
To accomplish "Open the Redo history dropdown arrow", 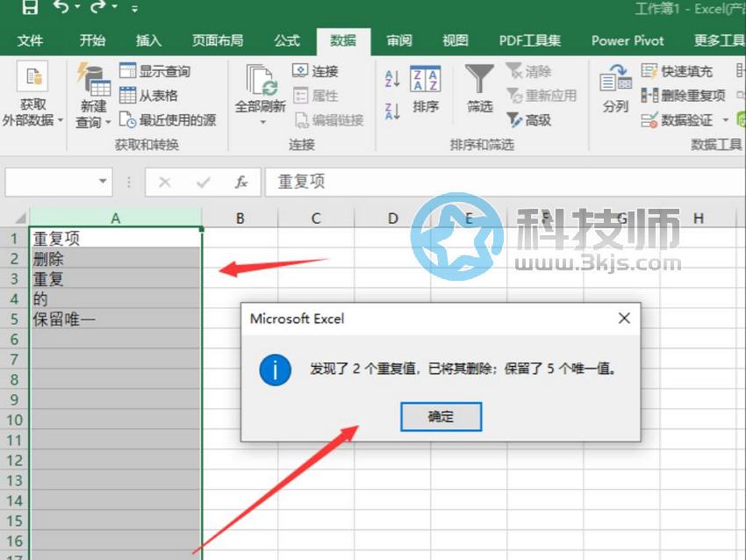I will click(115, 7).
